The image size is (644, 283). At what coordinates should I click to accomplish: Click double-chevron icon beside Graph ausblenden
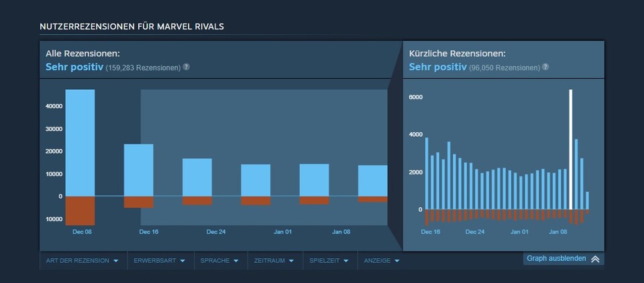point(595,259)
